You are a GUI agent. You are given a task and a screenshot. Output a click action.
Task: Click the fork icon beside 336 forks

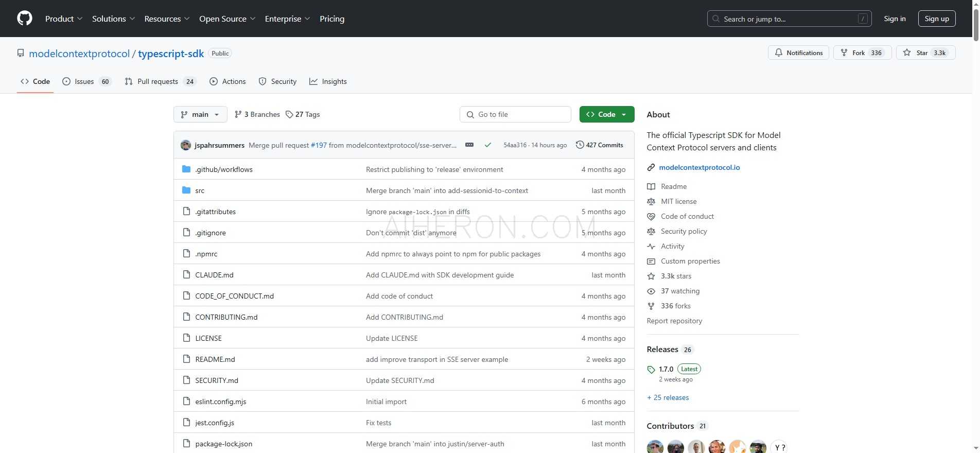point(651,306)
